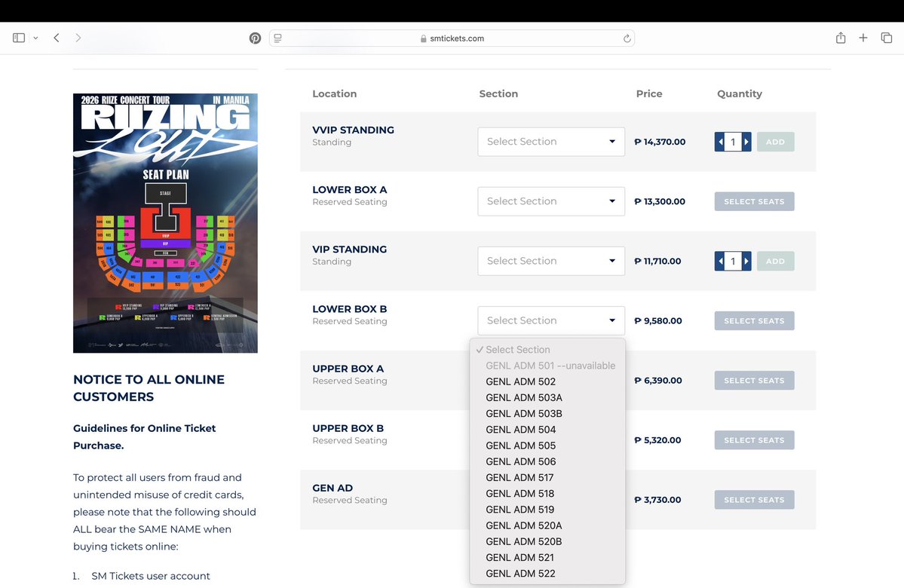Select seats for UPPER BOX B
This screenshot has height=588, width=904.
tap(754, 439)
